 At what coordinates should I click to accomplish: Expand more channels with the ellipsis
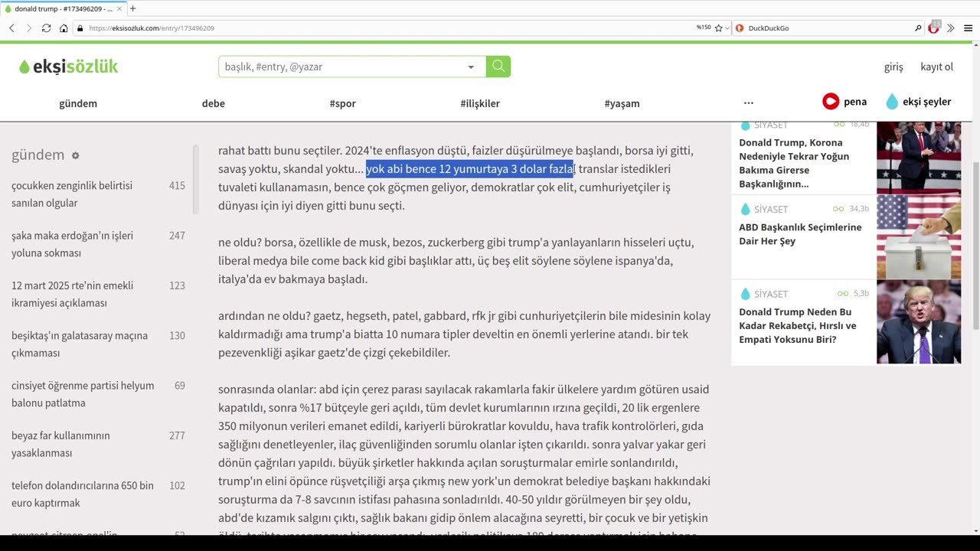coord(749,103)
